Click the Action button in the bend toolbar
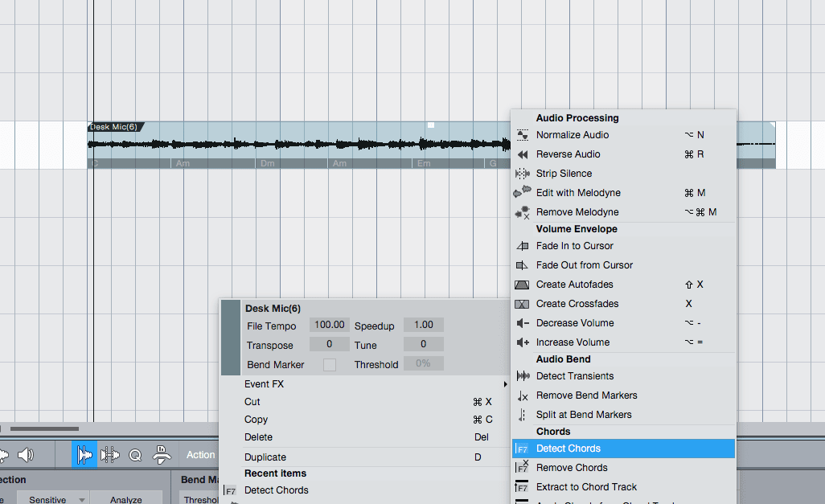 199,454
